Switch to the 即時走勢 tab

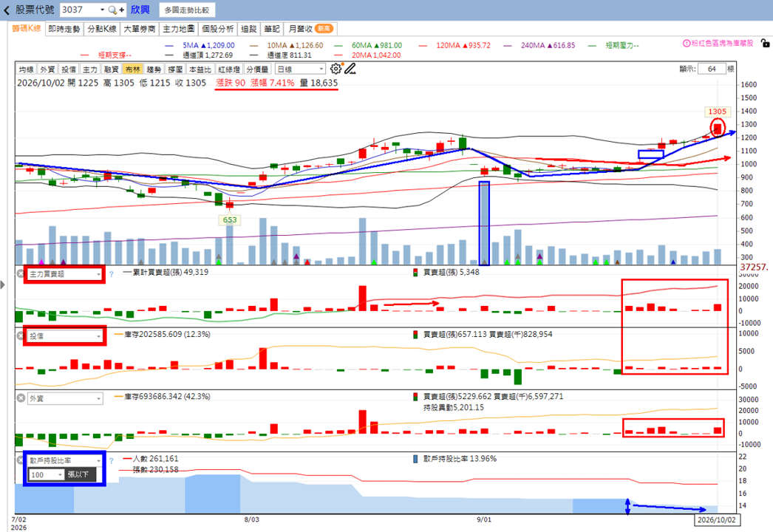(64, 29)
